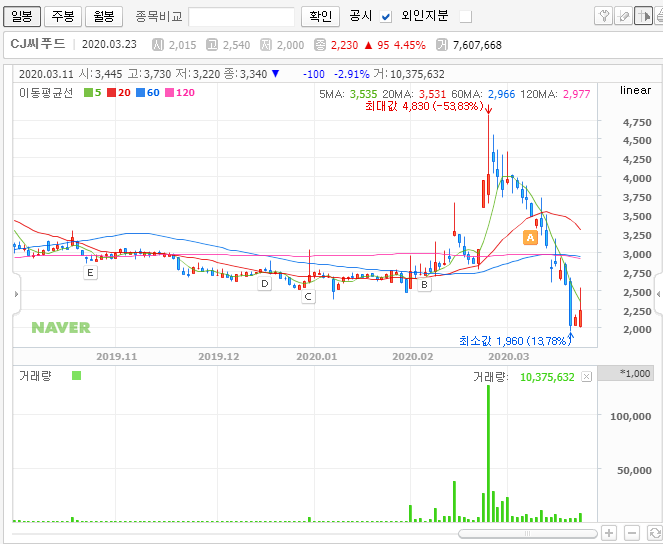Click the 최대값 4,830 annotation
Screen dimensions: 663x544
[x=424, y=106]
